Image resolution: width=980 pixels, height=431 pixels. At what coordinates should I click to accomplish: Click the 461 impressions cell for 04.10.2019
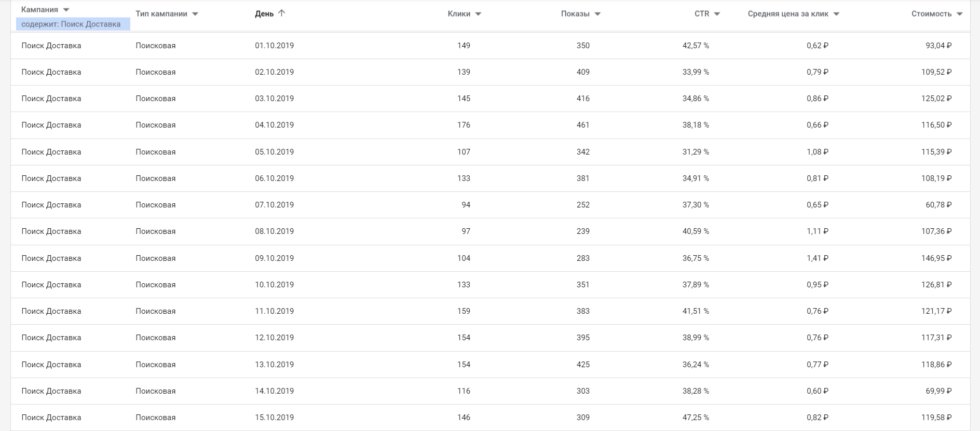pyautogui.click(x=583, y=125)
